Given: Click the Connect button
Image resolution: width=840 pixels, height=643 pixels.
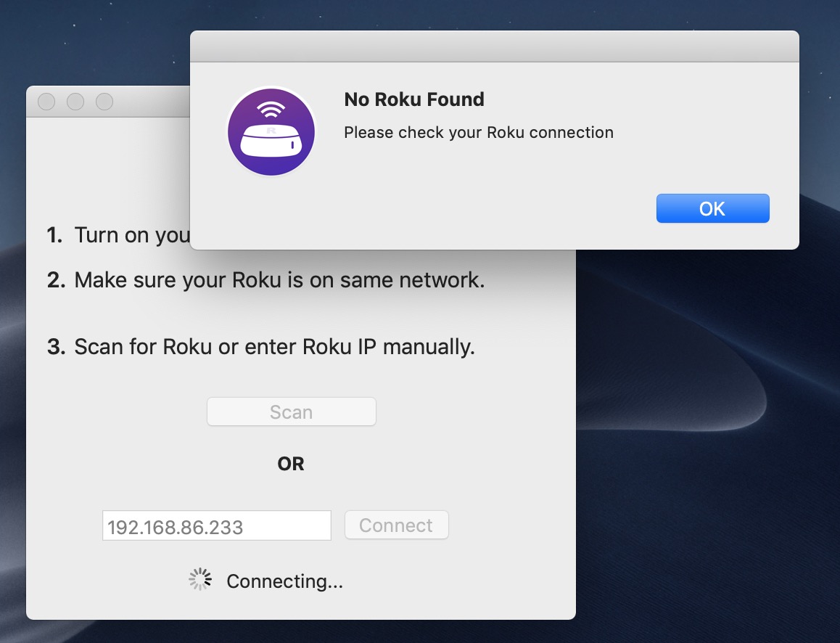Looking at the screenshot, I should click(x=397, y=525).
